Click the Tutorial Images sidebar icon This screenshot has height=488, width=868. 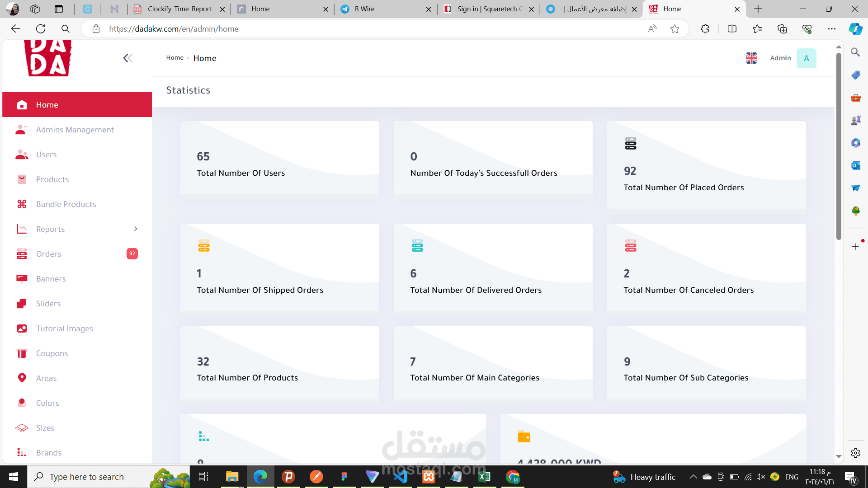pyautogui.click(x=22, y=328)
